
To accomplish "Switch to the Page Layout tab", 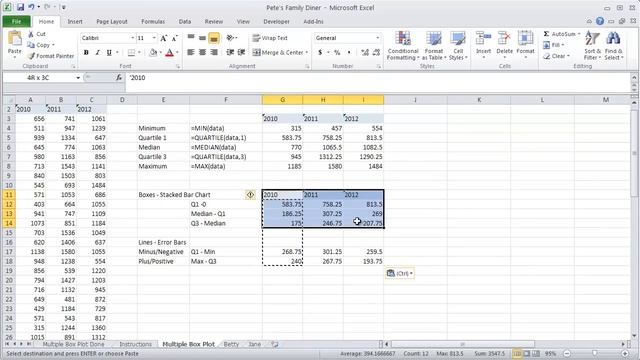I will pyautogui.click(x=112, y=22).
